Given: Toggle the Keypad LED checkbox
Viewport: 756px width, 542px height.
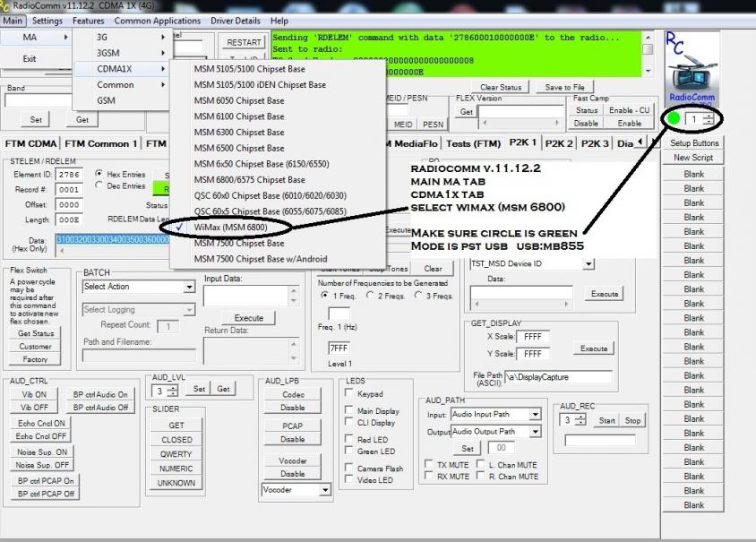Looking at the screenshot, I should pyautogui.click(x=349, y=393).
